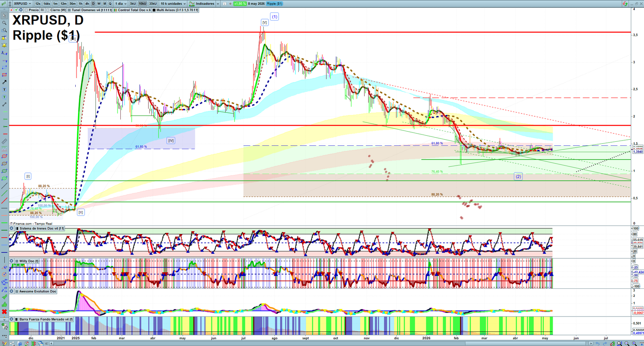Click the green-red refresh icon top right
This screenshot has width=644, height=346.
(x=625, y=4)
